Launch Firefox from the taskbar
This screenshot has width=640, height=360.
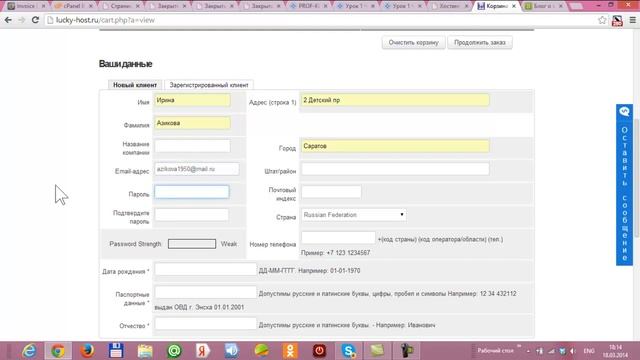pos(87,351)
